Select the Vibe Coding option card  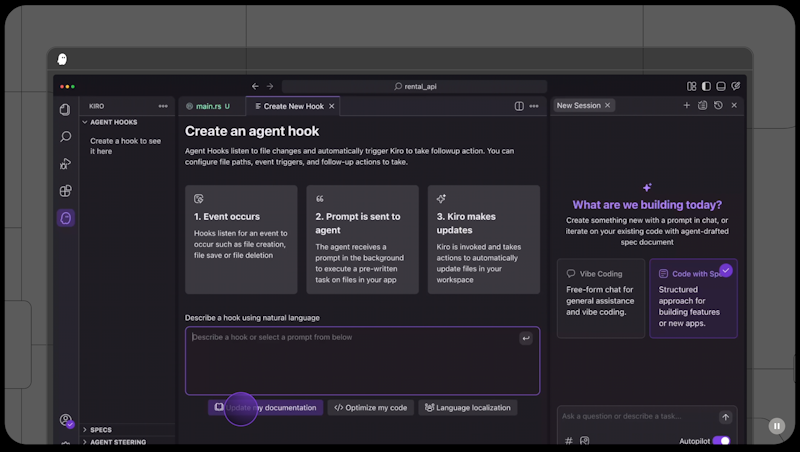pos(600,298)
